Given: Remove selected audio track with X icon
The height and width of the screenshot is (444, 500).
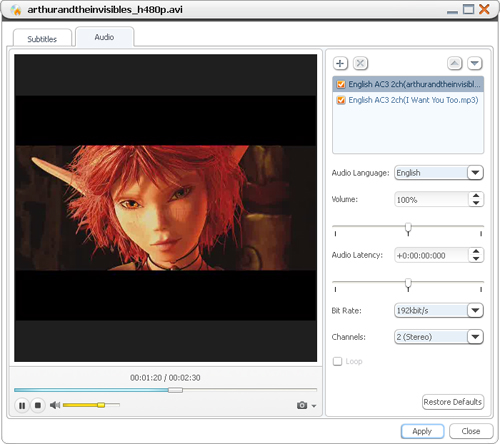Looking at the screenshot, I should pyautogui.click(x=360, y=63).
